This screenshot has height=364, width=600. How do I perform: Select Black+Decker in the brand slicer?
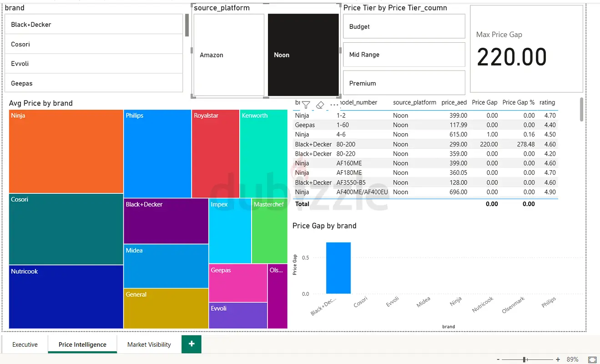(94, 24)
